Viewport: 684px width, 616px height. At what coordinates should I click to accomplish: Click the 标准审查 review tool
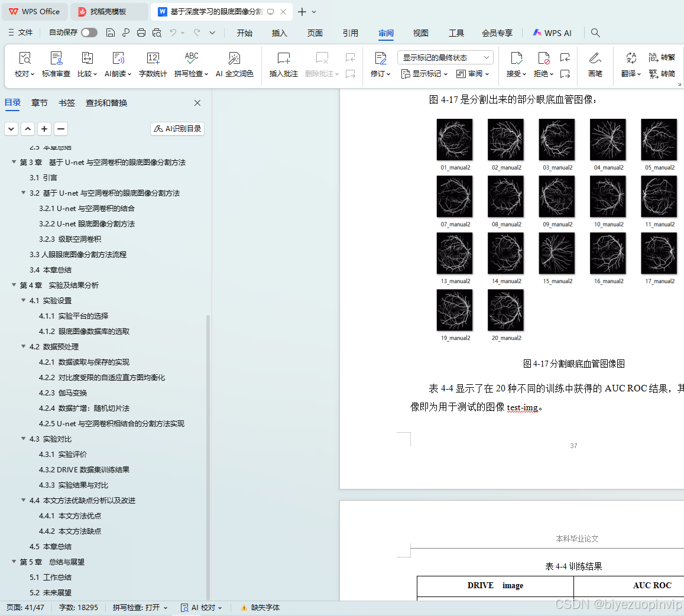point(56,64)
